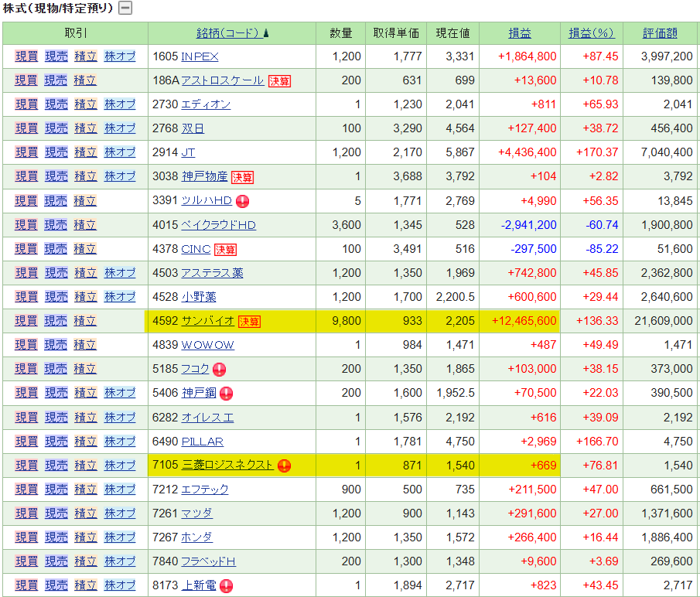Sort holdings by the 損益 column header
The width and height of the screenshot is (700, 597).
click(519, 33)
